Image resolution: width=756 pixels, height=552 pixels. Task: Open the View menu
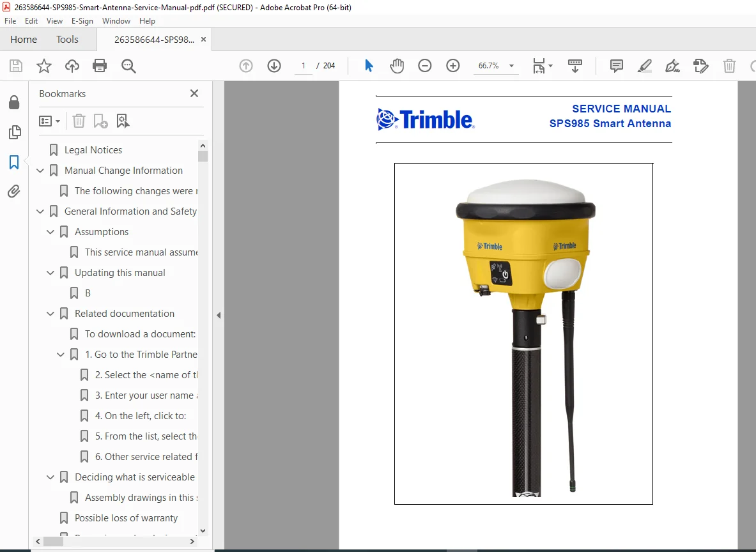pyautogui.click(x=54, y=20)
